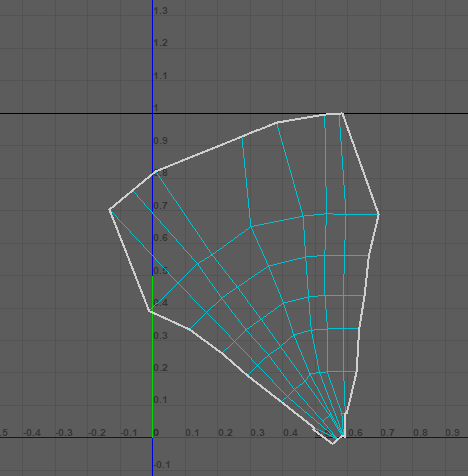This screenshot has height=476, width=468.
Task: Click the 1 label at the UV tile border
Action: (156, 108)
